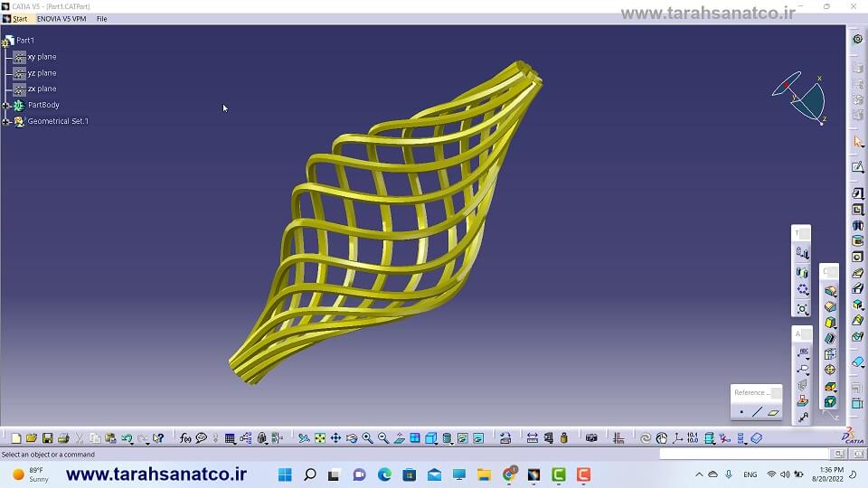The width and height of the screenshot is (868, 488).
Task: Open ENOVIA V5 VPM menu
Action: point(61,19)
